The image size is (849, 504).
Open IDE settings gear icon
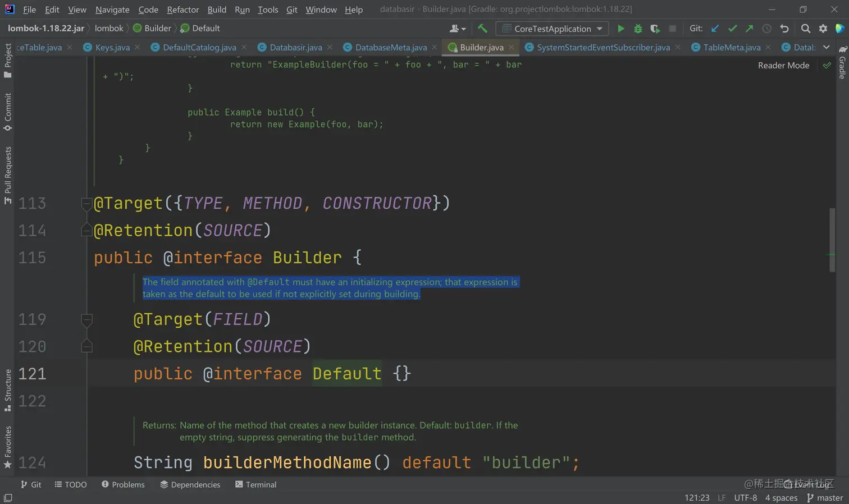pyautogui.click(x=823, y=29)
